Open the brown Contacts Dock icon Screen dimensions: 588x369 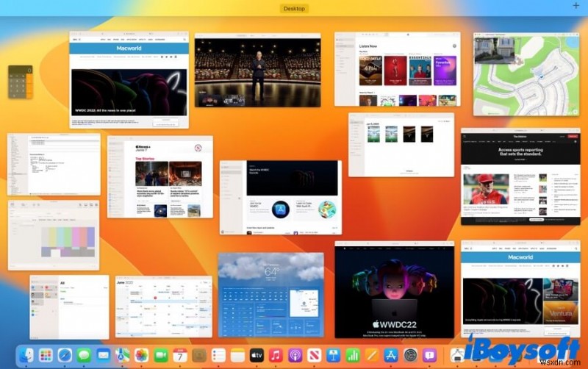click(x=199, y=355)
